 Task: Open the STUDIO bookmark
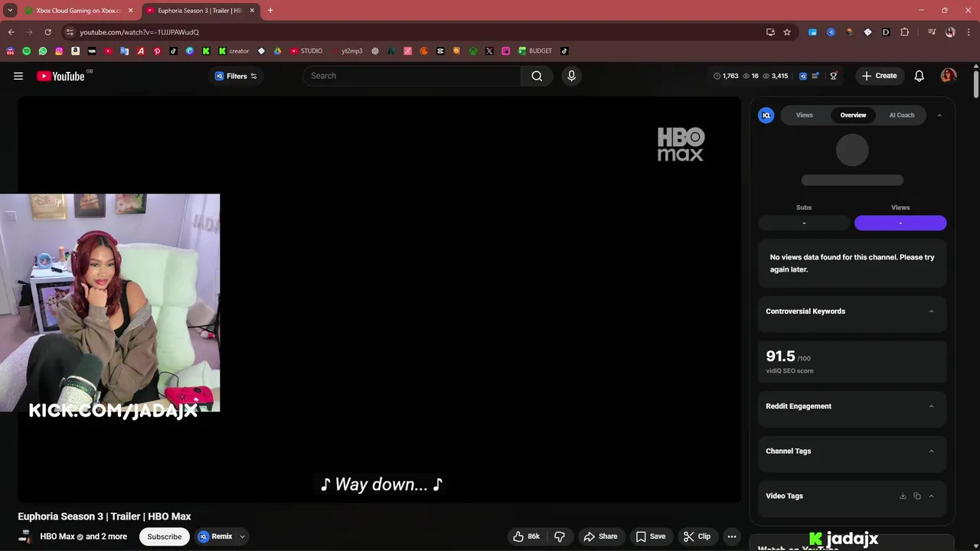[306, 51]
